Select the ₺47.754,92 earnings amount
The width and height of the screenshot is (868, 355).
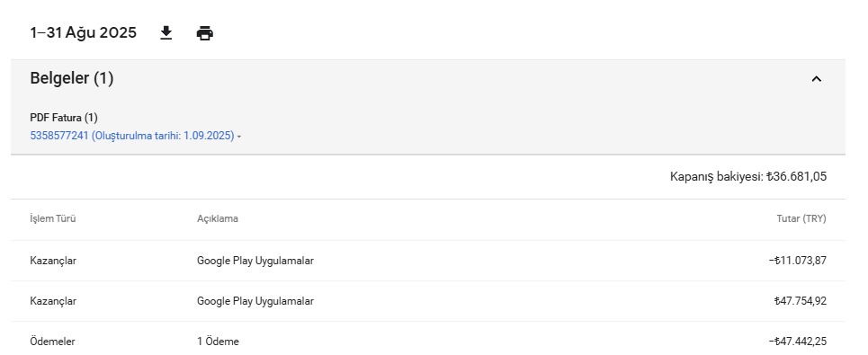pos(801,301)
